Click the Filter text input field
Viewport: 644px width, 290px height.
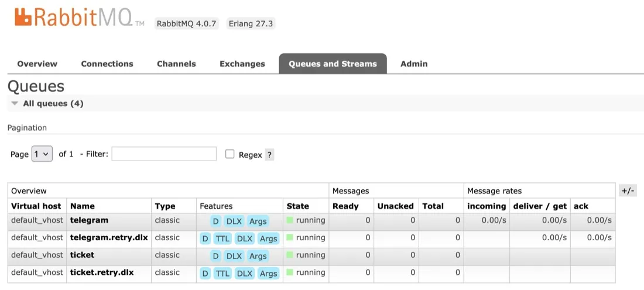(x=164, y=154)
